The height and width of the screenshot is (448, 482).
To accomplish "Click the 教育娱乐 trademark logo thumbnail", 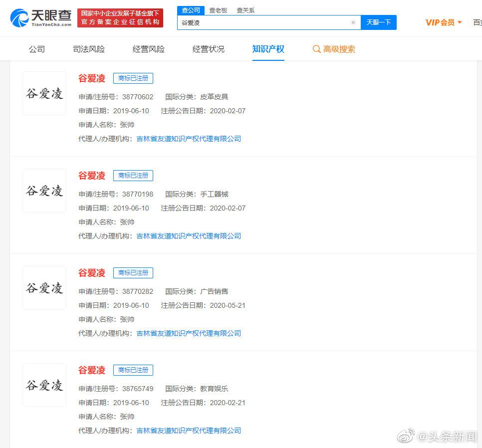I will tap(44, 385).
